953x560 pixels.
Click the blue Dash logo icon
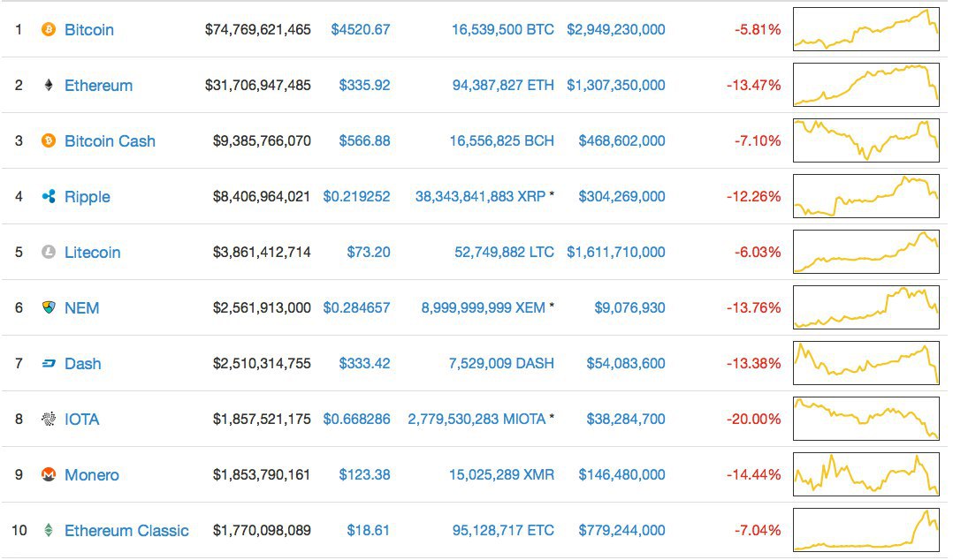pos(49,364)
